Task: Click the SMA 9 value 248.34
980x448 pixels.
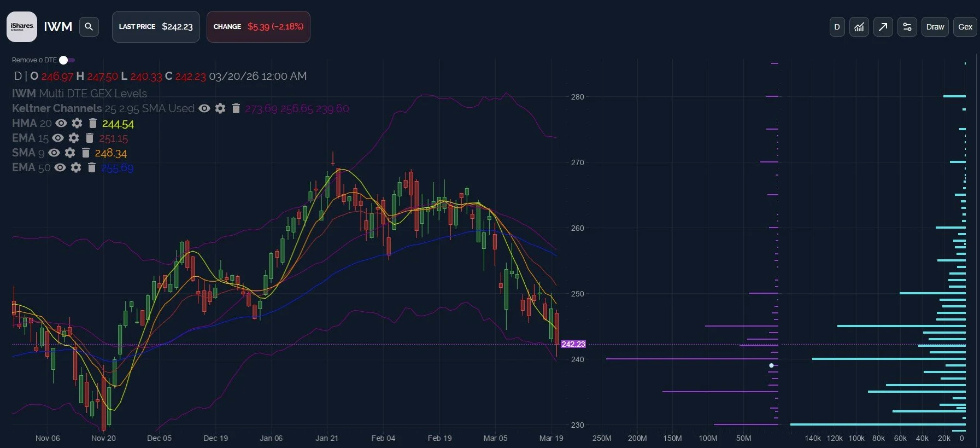Action: (111, 154)
